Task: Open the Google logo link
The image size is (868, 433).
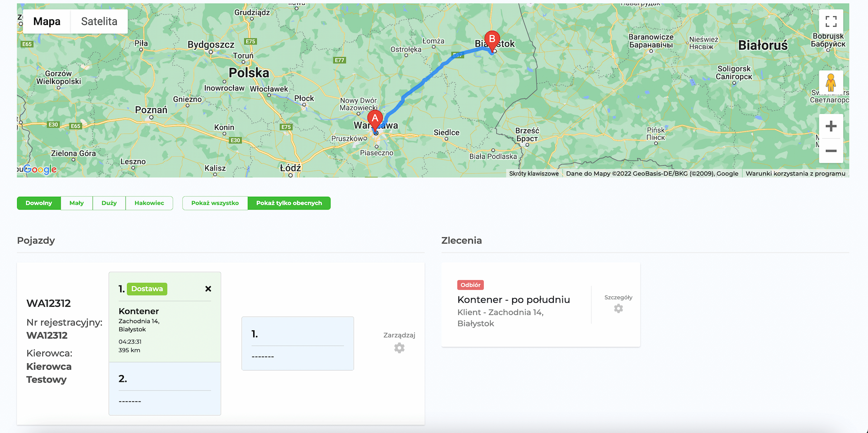Action: coord(40,169)
